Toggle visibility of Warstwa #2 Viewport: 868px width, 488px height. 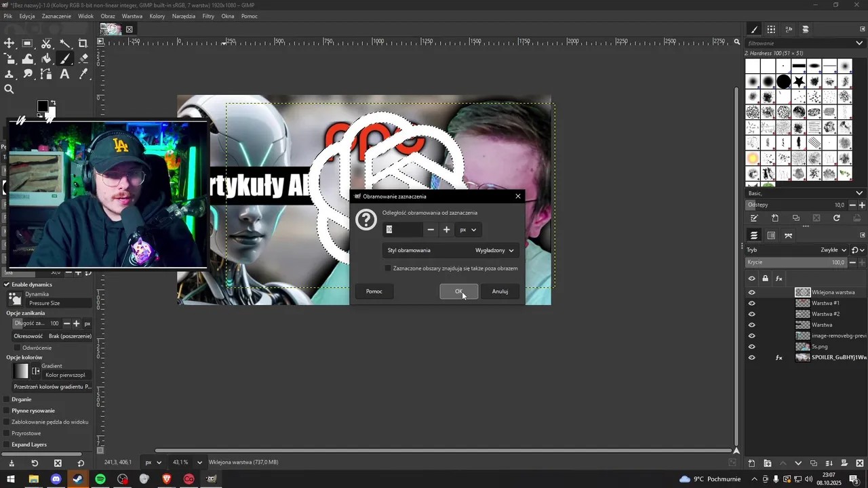(751, 314)
